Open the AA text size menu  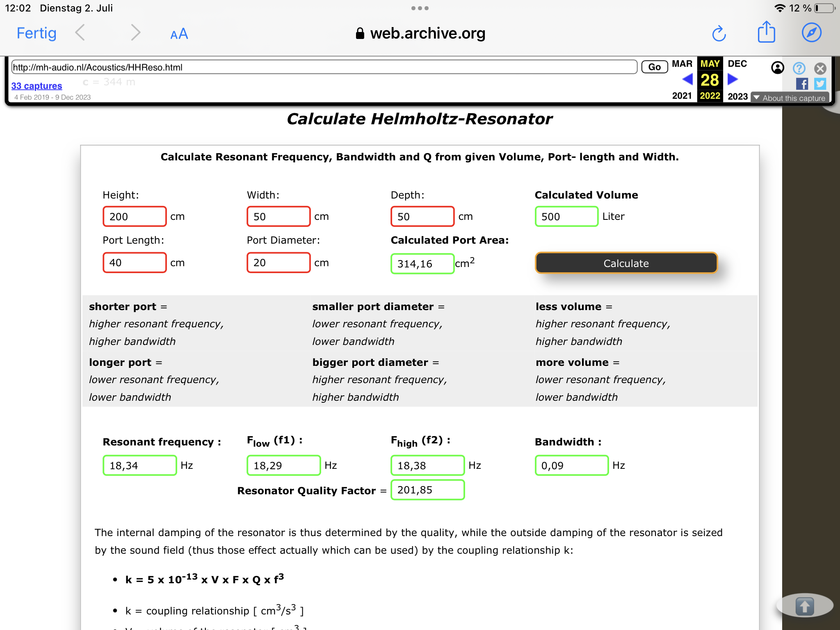tap(179, 34)
